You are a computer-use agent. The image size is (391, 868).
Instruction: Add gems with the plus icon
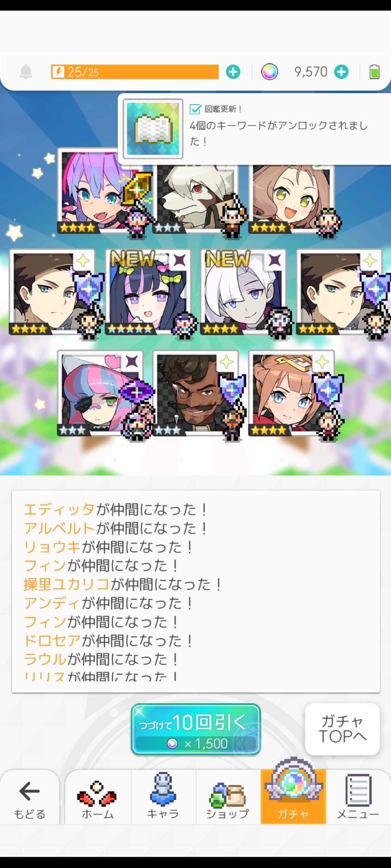pos(341,72)
